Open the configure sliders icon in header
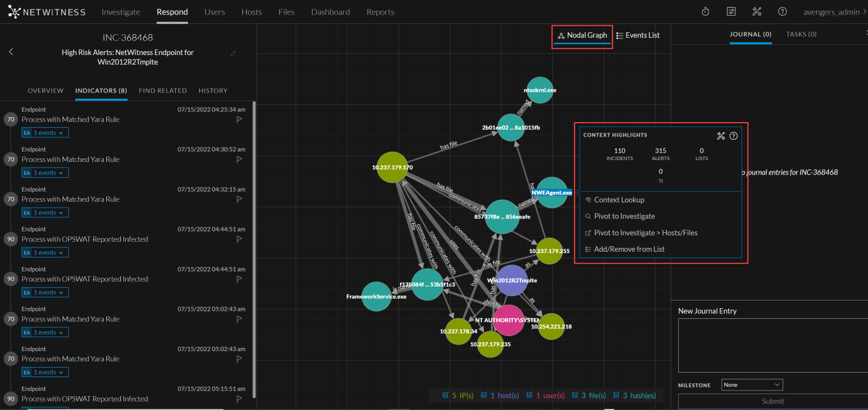 (x=731, y=12)
